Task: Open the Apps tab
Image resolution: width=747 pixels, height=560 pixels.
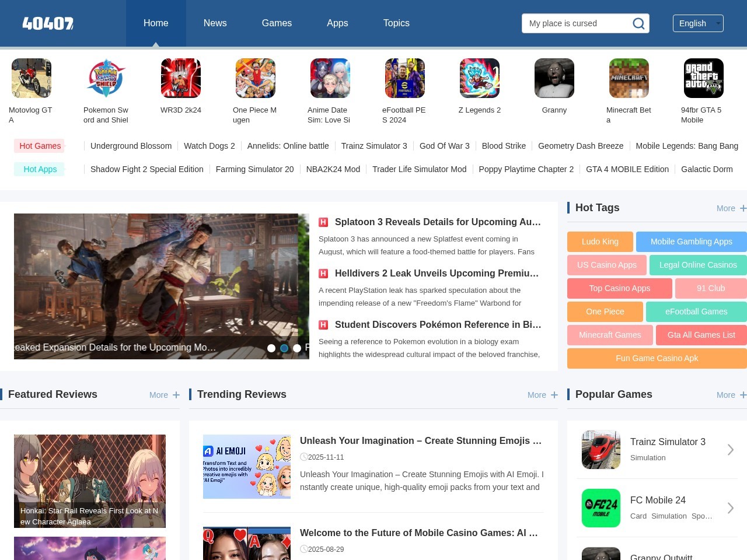Action: click(x=337, y=23)
